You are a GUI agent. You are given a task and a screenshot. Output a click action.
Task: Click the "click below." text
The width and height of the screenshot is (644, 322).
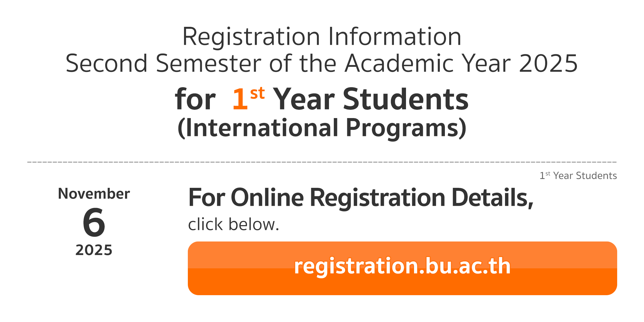pyautogui.click(x=233, y=224)
